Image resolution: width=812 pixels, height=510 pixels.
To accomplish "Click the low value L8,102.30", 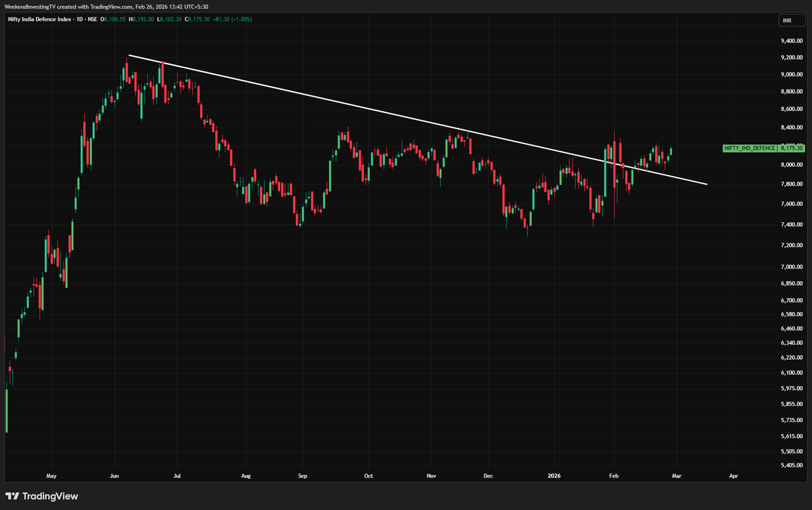I will pos(168,20).
